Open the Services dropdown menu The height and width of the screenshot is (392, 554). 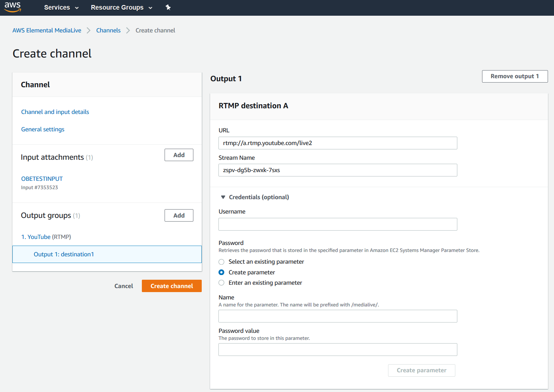tap(61, 7)
